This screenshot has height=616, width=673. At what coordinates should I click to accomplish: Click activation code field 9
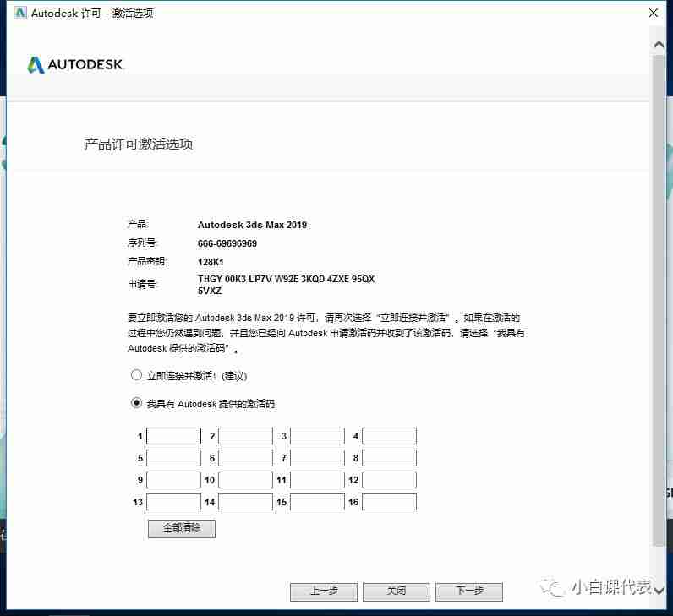[x=173, y=480]
